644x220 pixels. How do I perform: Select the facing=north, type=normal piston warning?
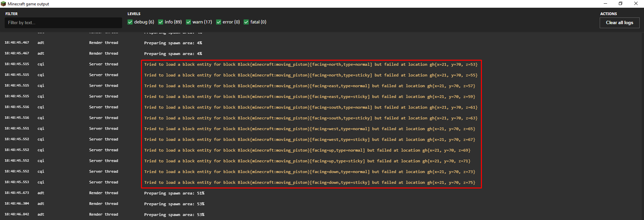(310, 64)
